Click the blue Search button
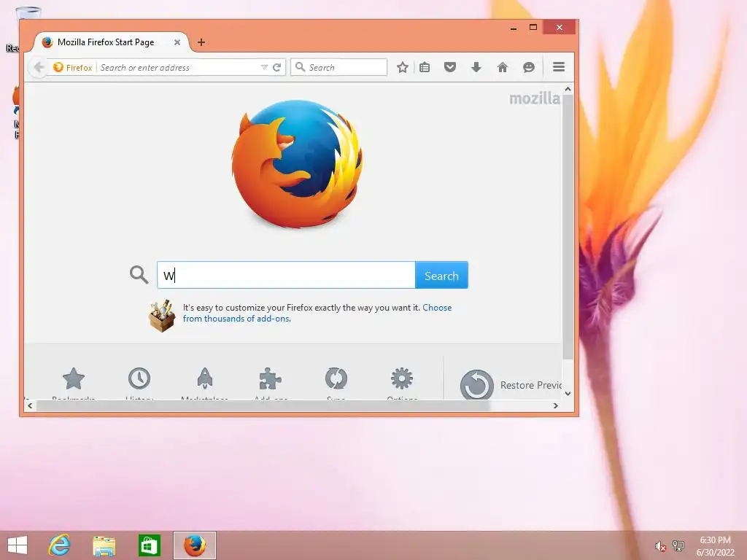 [x=441, y=275]
